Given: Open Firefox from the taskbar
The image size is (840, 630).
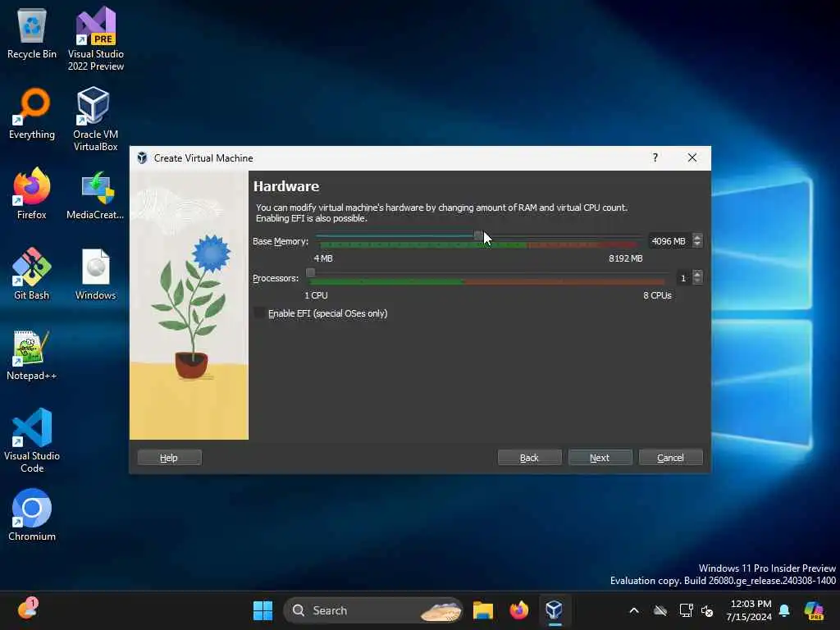Looking at the screenshot, I should [x=518, y=610].
